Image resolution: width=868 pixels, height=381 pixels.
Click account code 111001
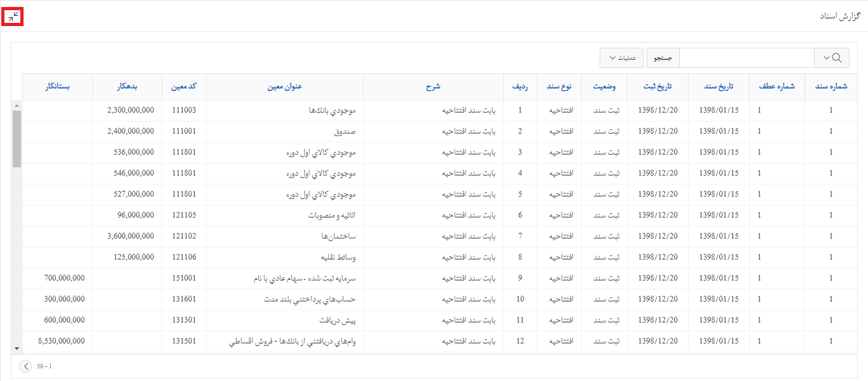click(184, 131)
